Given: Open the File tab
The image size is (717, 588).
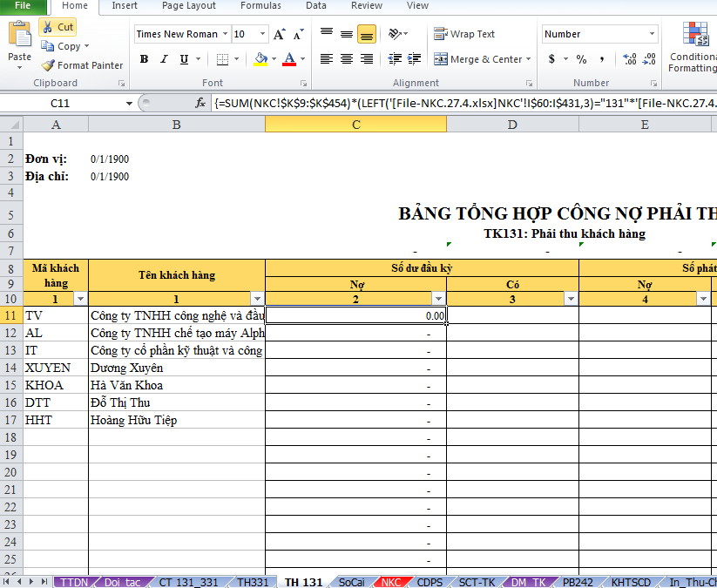Looking at the screenshot, I should (x=23, y=6).
